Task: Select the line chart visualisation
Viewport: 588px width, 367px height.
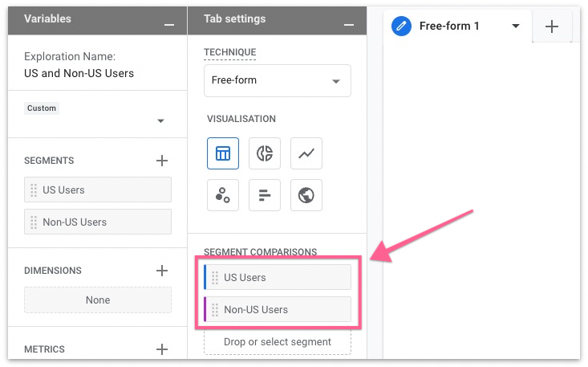Action: click(306, 153)
